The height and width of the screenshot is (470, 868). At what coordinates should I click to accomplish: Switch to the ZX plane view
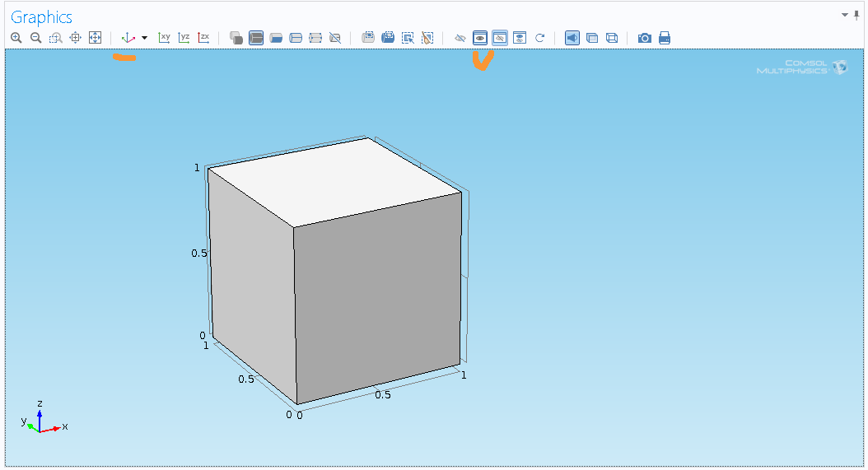click(203, 38)
